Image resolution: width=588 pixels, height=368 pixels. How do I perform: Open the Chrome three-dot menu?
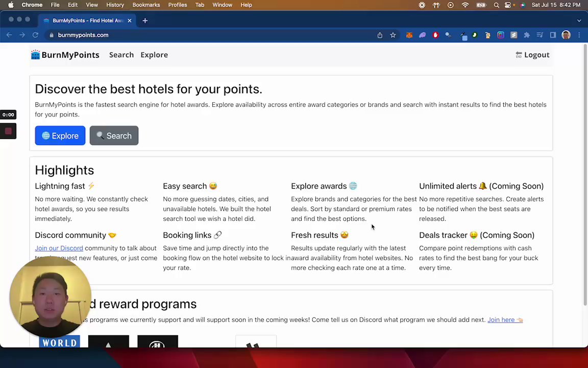(x=579, y=35)
